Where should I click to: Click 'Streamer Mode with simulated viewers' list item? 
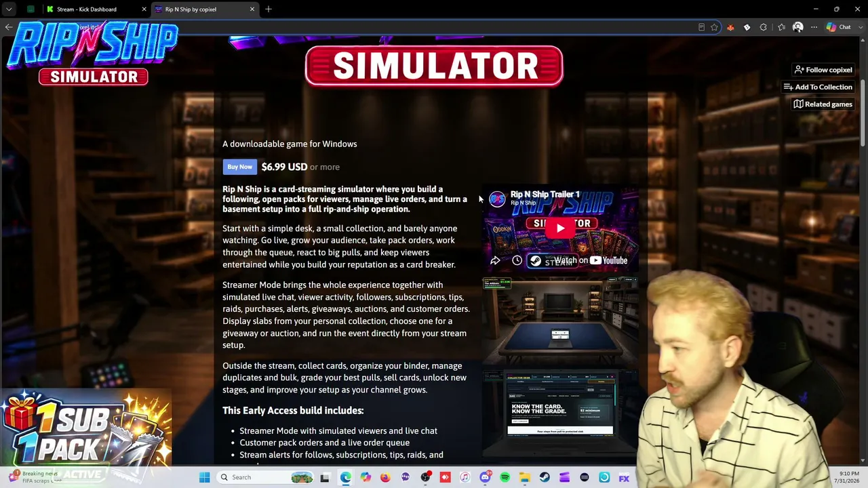pyautogui.click(x=338, y=430)
